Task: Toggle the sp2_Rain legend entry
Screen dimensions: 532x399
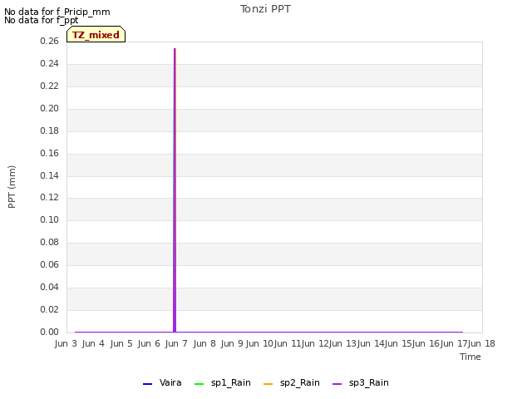Action: point(292,383)
